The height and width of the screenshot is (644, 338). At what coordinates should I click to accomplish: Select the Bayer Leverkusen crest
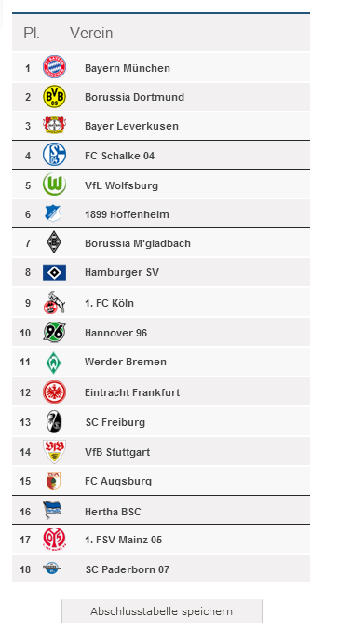tap(55, 125)
